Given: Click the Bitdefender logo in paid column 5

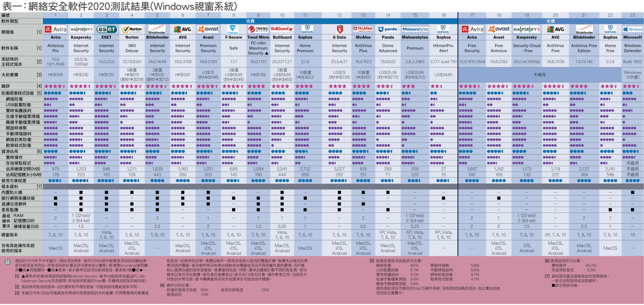Looking at the screenshot, I should tap(157, 29).
